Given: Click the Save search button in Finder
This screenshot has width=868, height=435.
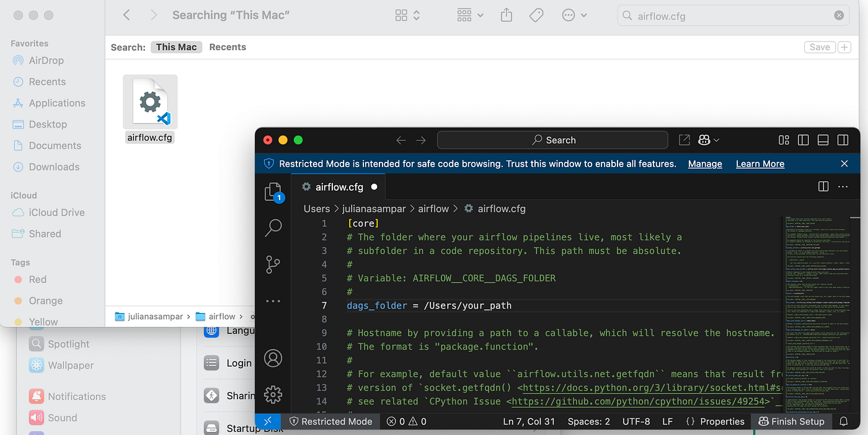Looking at the screenshot, I should pyautogui.click(x=820, y=47).
